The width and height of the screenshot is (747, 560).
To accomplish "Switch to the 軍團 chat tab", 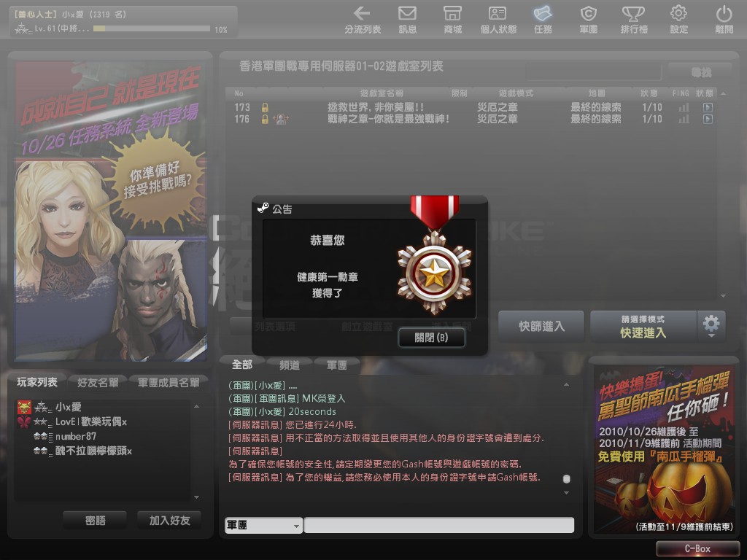I will pyautogui.click(x=336, y=365).
